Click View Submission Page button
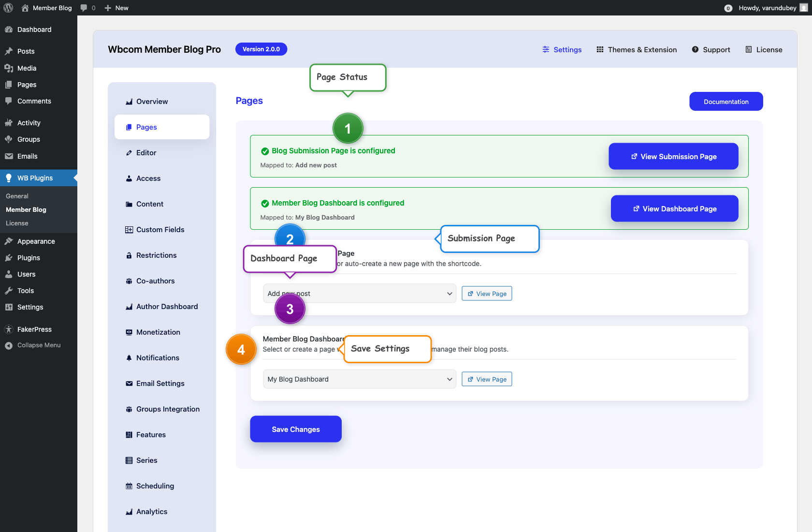 673,156
